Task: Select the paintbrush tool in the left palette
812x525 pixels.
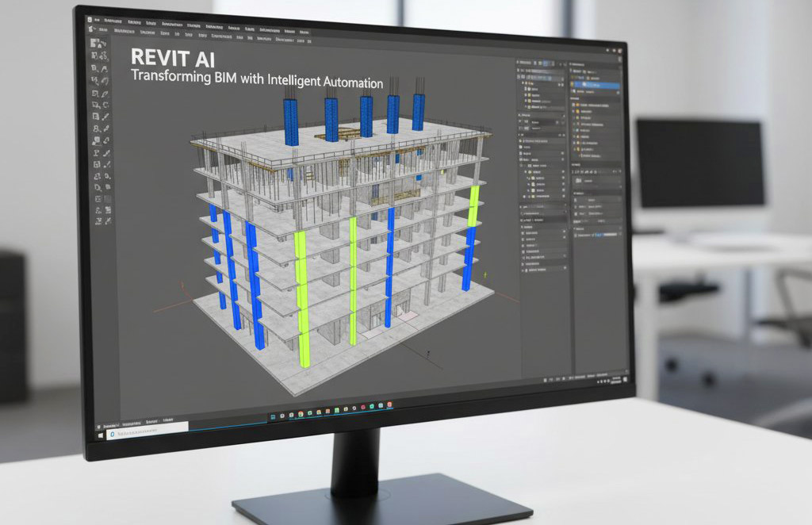Action: tap(105, 116)
